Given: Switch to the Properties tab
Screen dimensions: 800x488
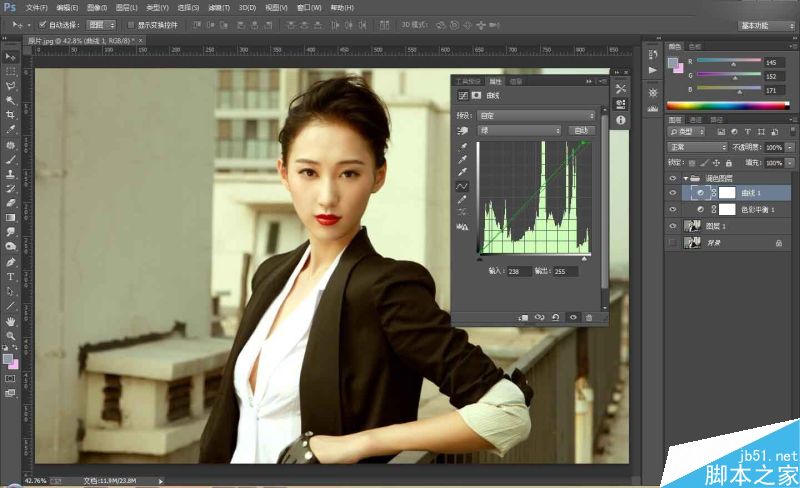Looking at the screenshot, I should [x=495, y=81].
